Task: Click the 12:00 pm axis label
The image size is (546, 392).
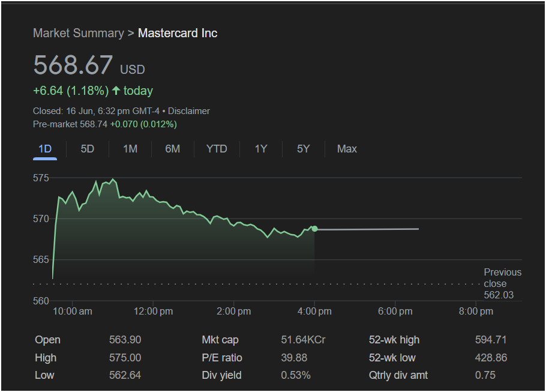Action: click(153, 311)
